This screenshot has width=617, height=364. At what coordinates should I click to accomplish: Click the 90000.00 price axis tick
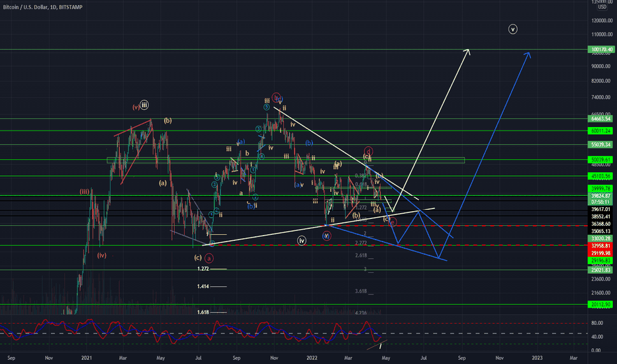pyautogui.click(x=602, y=66)
